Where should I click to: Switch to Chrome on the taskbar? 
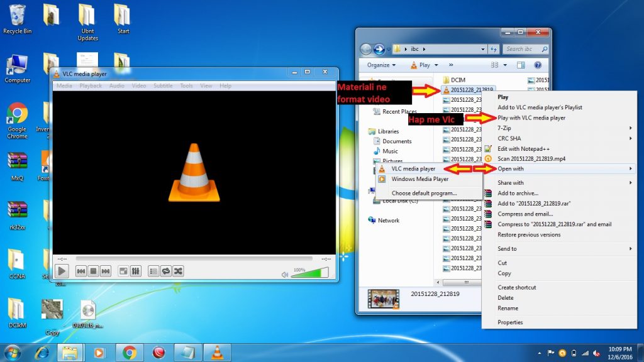click(x=130, y=353)
